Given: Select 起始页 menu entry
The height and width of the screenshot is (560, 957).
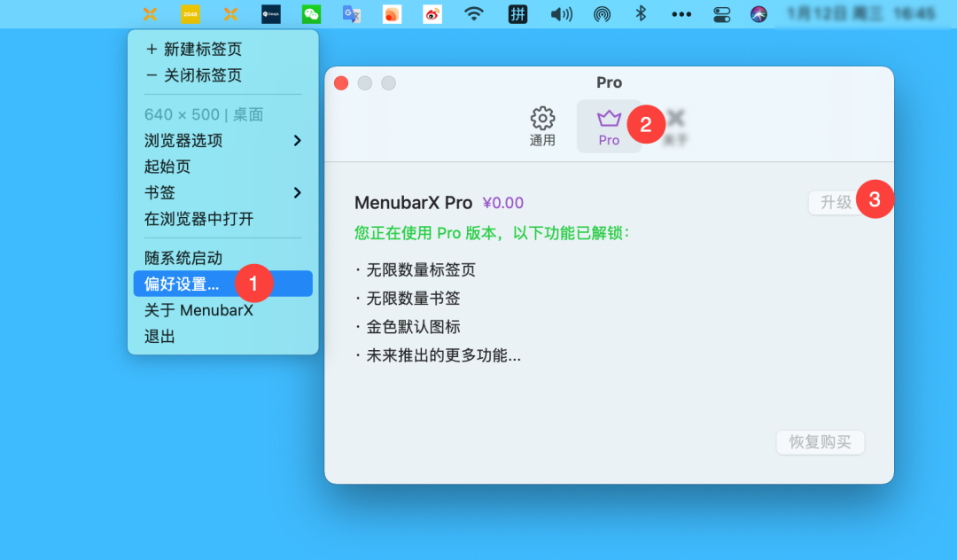Looking at the screenshot, I should tap(222, 167).
